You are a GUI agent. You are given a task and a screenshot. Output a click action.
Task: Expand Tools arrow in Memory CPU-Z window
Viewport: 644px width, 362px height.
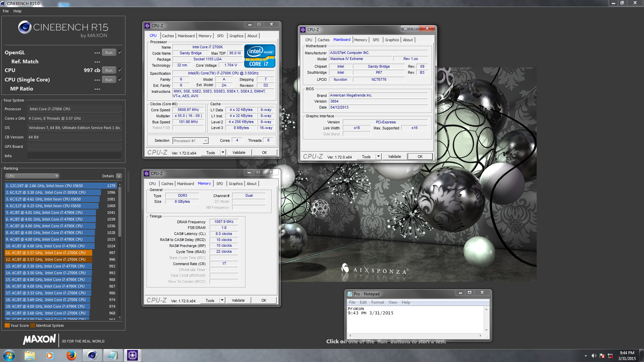pos(222,300)
